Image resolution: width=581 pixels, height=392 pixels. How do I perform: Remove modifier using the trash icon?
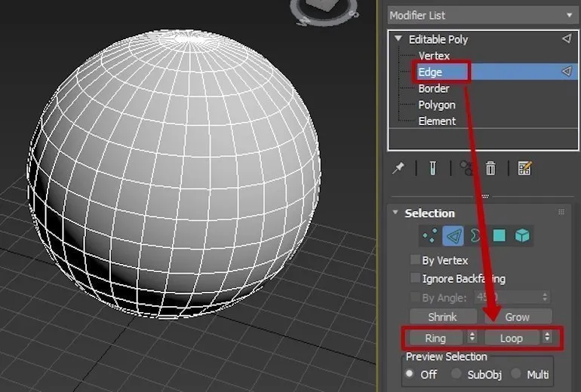pos(490,168)
